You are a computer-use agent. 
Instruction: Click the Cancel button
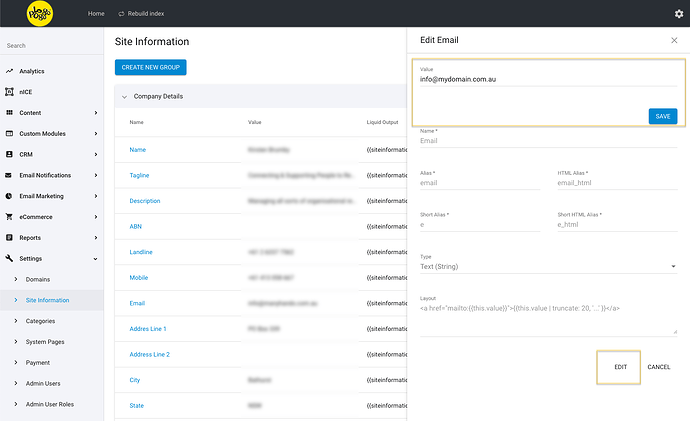click(659, 367)
